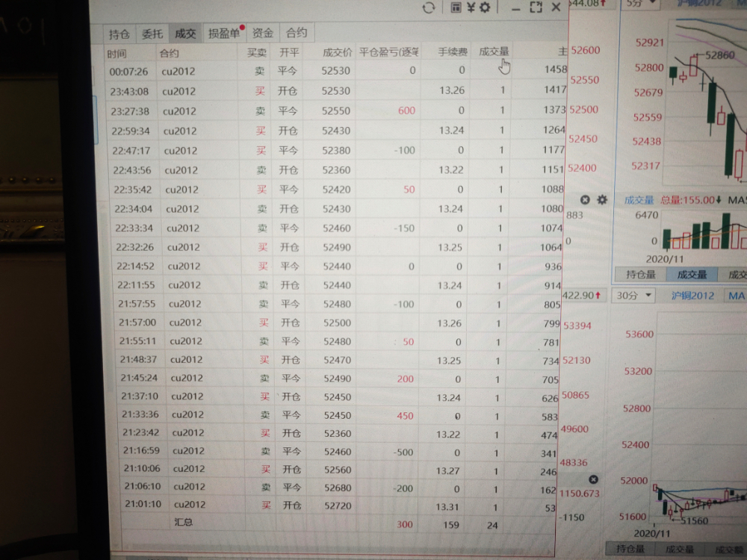Image resolution: width=747 pixels, height=560 pixels.
Task: Click the total profit 300 in the 汇总 row
Action: pos(404,524)
